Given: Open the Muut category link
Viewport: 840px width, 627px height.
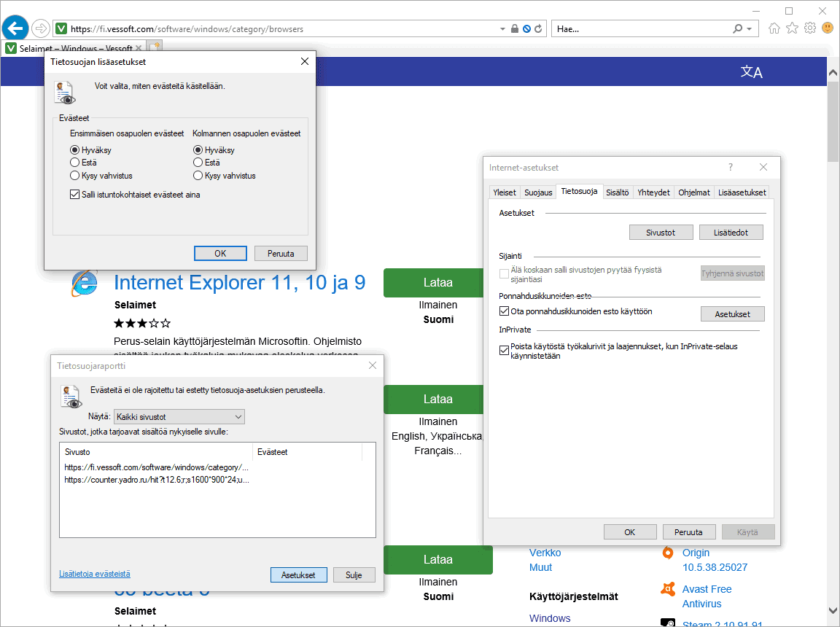Looking at the screenshot, I should [540, 567].
